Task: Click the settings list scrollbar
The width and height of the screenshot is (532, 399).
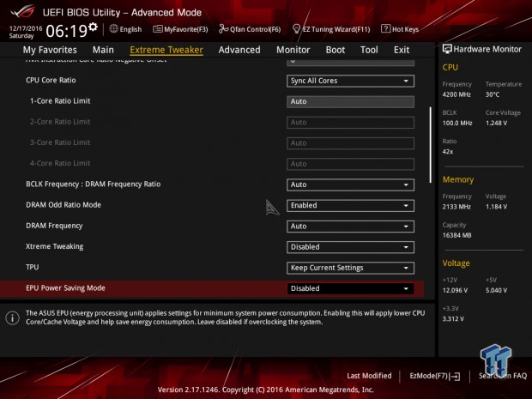Action: click(x=431, y=145)
